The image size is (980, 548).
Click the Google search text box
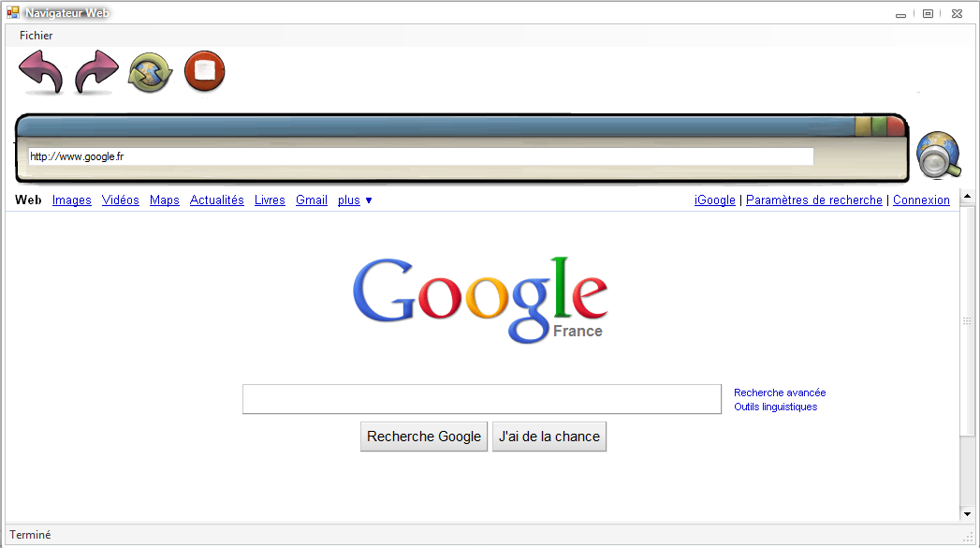pos(482,399)
